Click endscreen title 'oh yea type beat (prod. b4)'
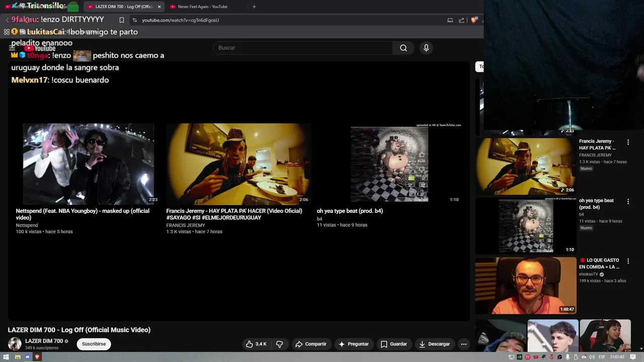The width and height of the screenshot is (644, 362). (x=350, y=211)
